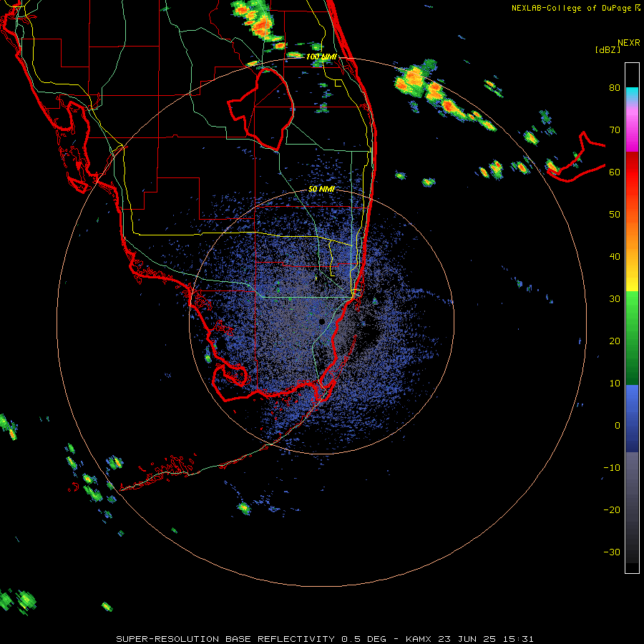
Task: Click the SUPER-RESOLUTION BASE REFLECTIVITY caption
Action: point(225,639)
